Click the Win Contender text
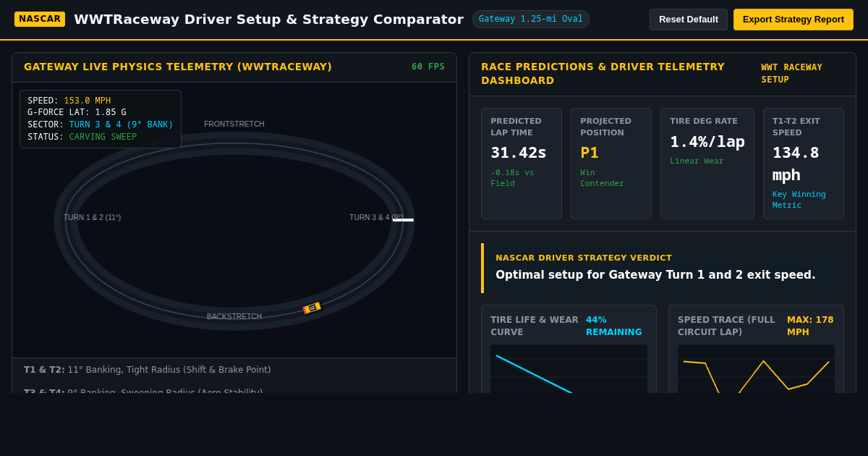 coord(602,178)
